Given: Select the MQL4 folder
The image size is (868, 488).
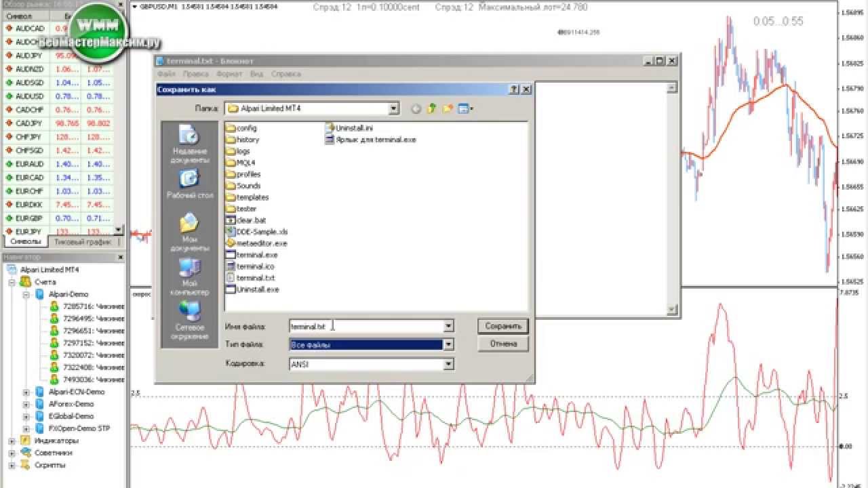Looking at the screenshot, I should click(240, 163).
